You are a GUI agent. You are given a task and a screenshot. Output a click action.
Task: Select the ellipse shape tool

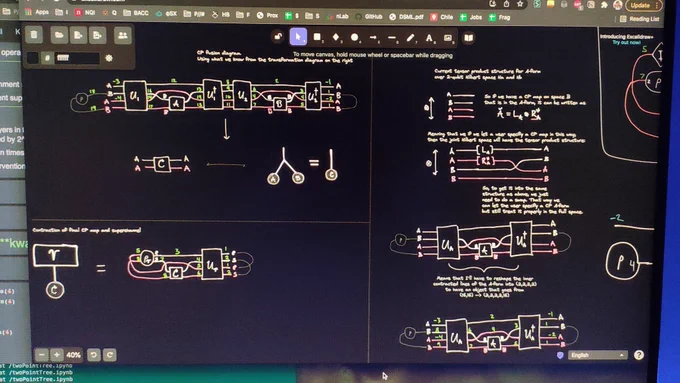[x=354, y=38]
